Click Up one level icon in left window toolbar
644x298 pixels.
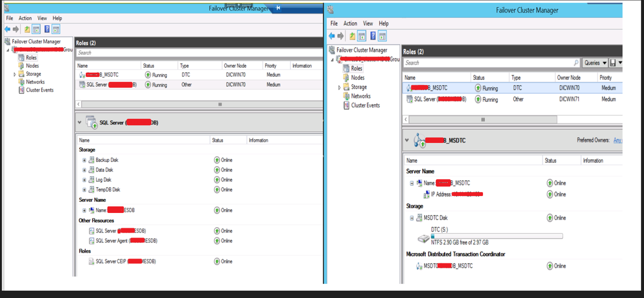27,29
